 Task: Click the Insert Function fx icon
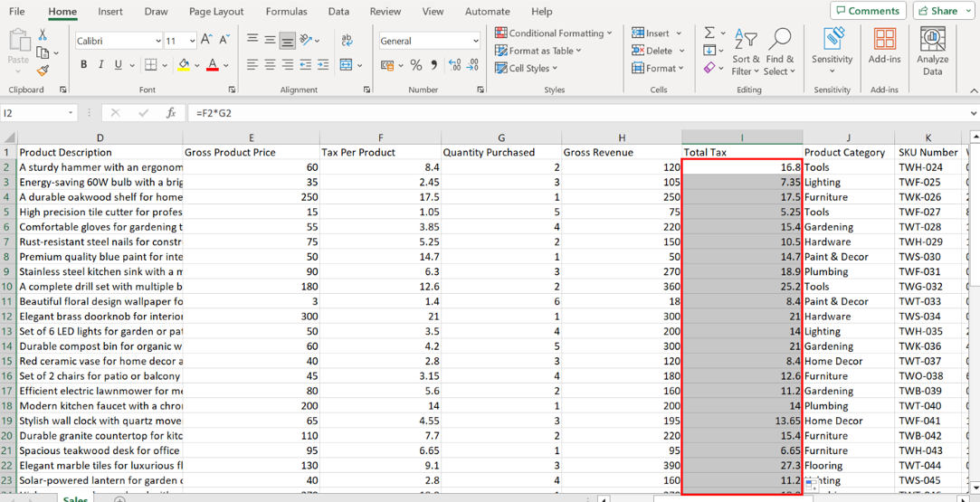click(x=170, y=113)
